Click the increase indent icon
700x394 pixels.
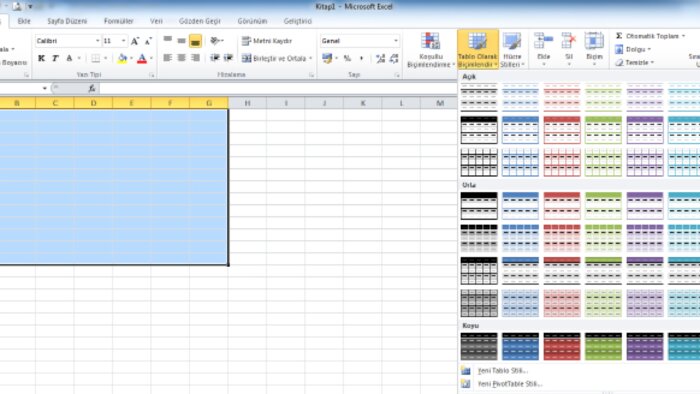pos(228,58)
